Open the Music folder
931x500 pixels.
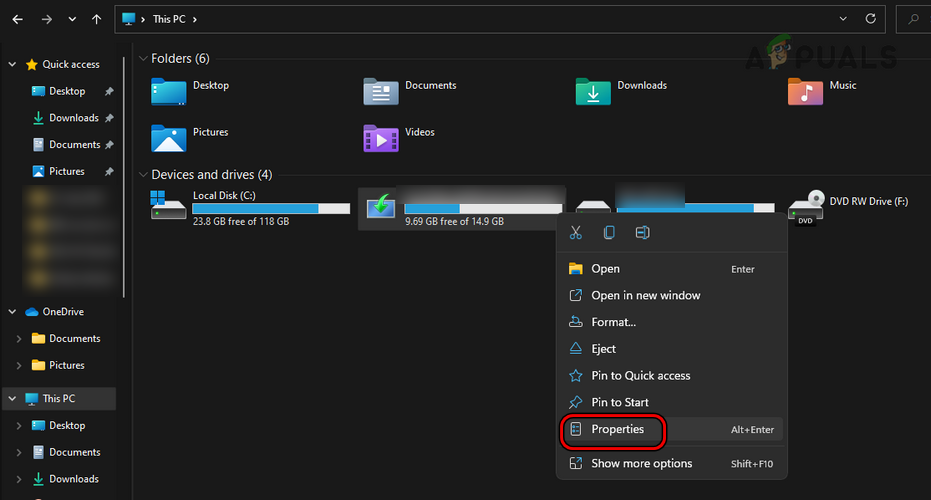pyautogui.click(x=805, y=92)
